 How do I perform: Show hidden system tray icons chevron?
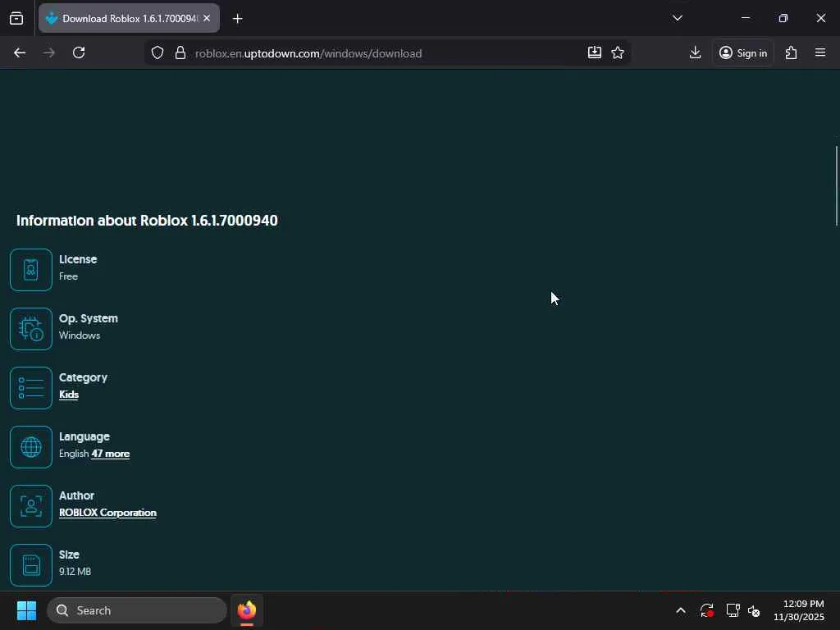point(680,610)
